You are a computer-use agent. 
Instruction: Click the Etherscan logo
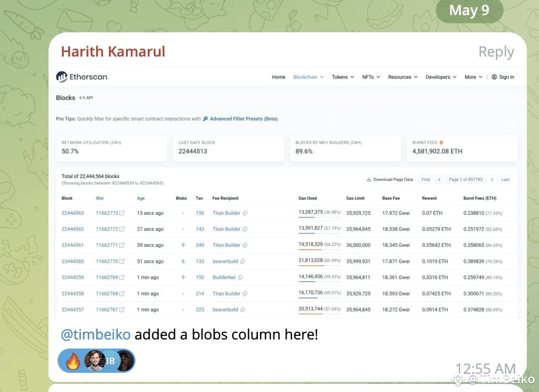tap(81, 77)
